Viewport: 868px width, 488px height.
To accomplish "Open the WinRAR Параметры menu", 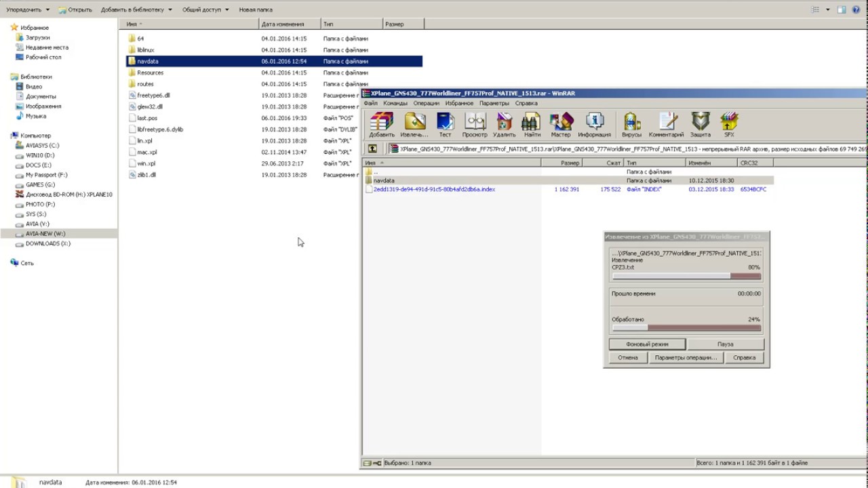I will click(x=494, y=103).
